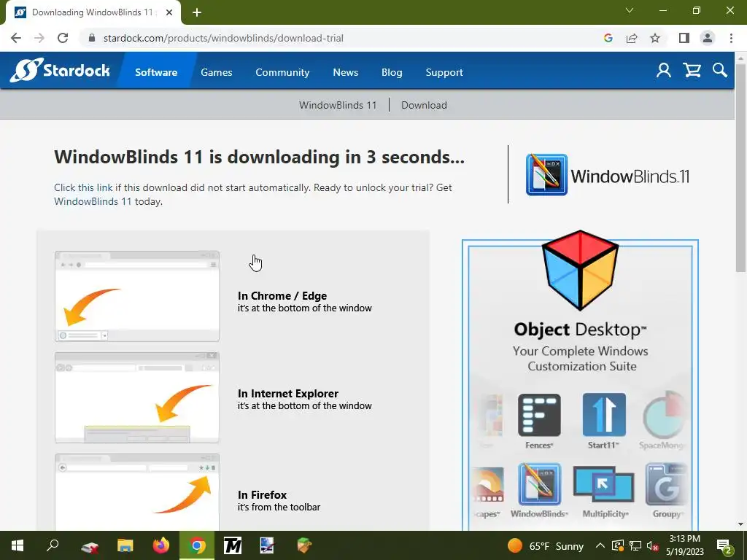This screenshot has width=747, height=560.
Task: Click the 'WindowBlinds 11' purchase link
Action: coord(93,201)
